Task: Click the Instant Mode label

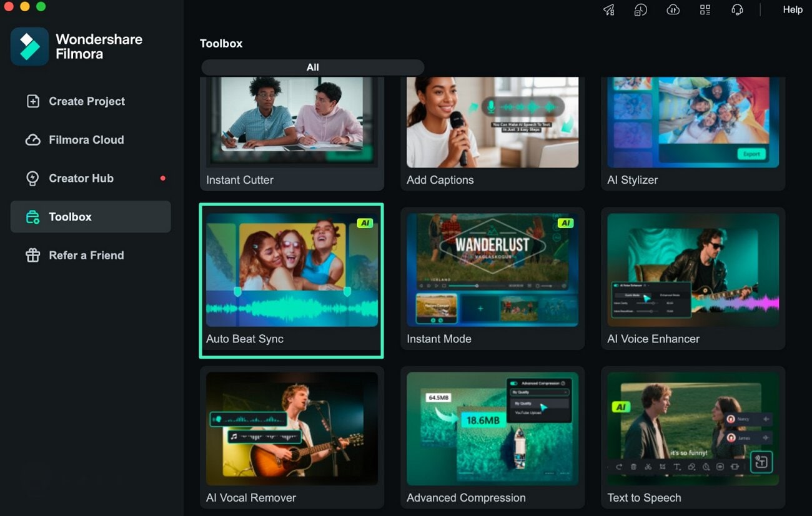Action: [438, 339]
